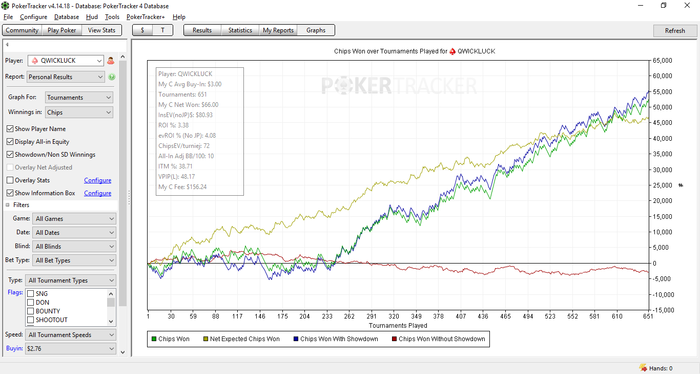
Task: Toggle Display All-in Equity checkbox
Action: (x=10, y=141)
